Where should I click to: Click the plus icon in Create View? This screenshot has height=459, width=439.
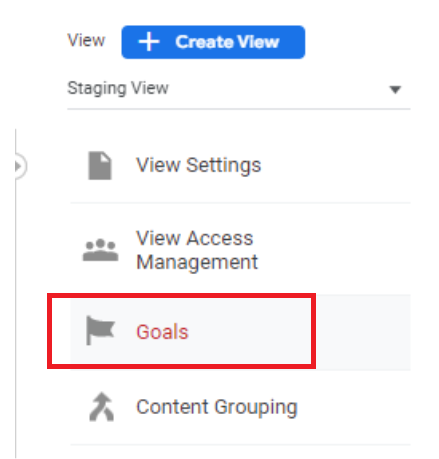[x=149, y=42]
